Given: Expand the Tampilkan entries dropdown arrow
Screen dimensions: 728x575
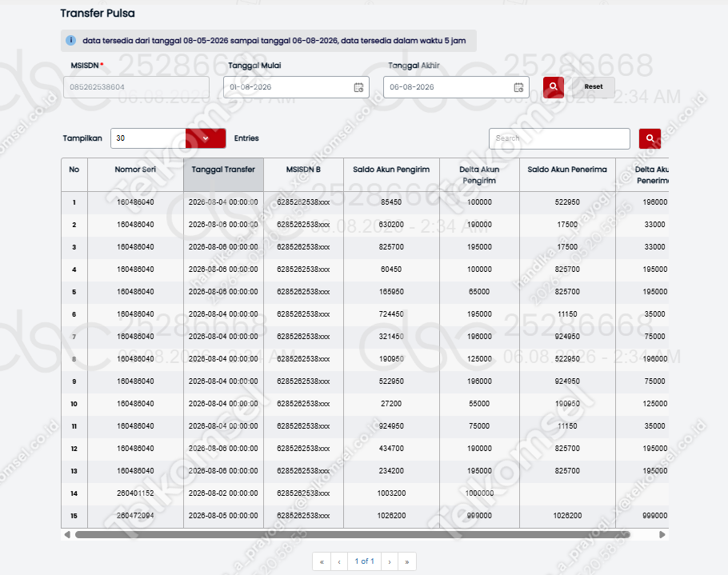Looking at the screenshot, I should pos(206,138).
